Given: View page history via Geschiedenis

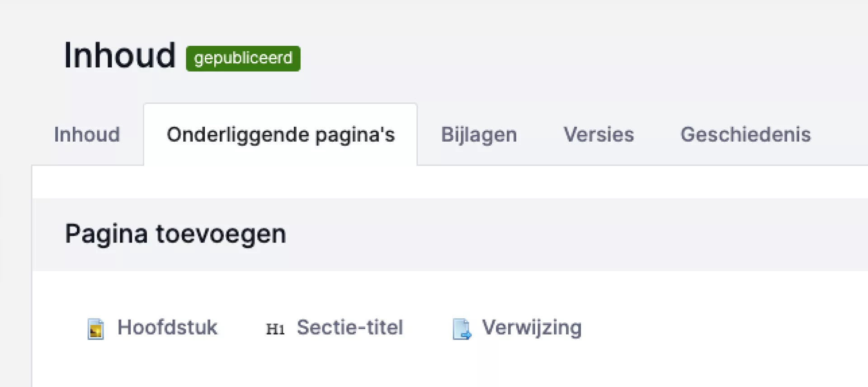Looking at the screenshot, I should (x=745, y=134).
